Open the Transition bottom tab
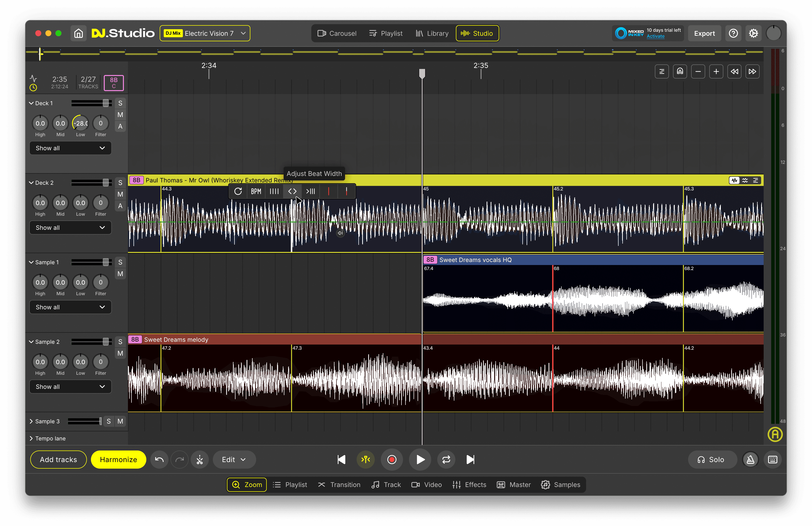 339,484
